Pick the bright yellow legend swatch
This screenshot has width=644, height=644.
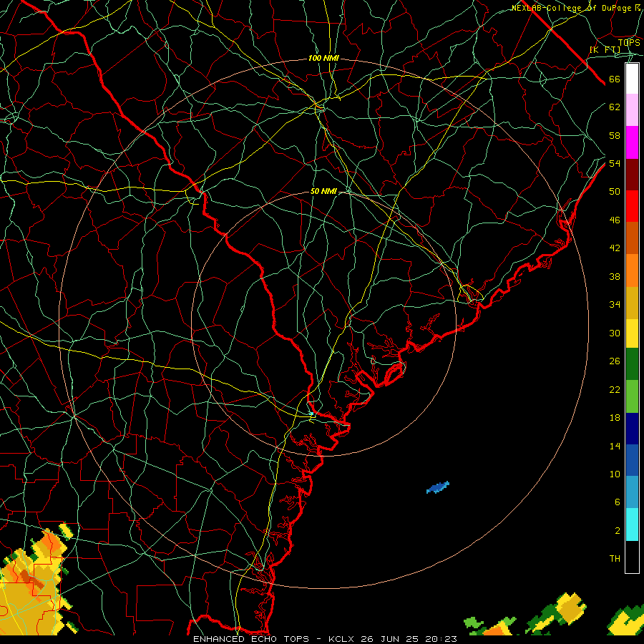[632, 333]
